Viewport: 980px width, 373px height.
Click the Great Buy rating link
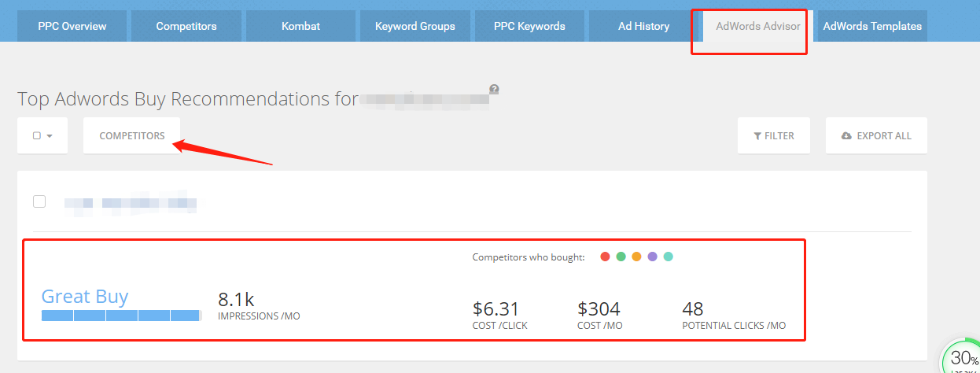coord(85,297)
